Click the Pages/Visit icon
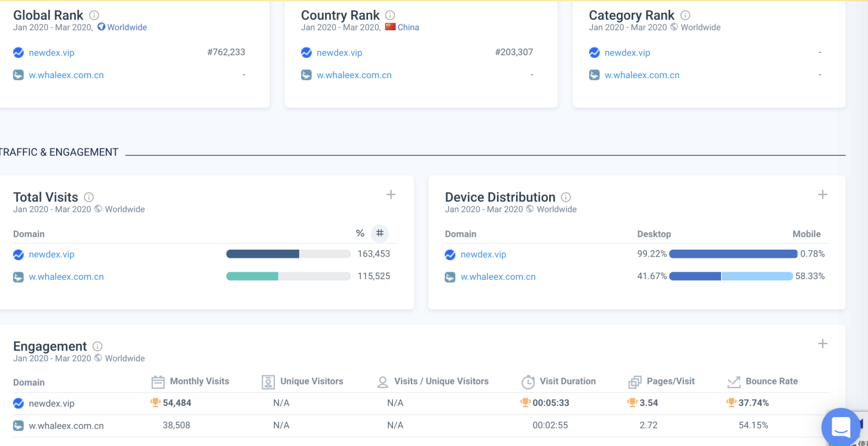 635,382
